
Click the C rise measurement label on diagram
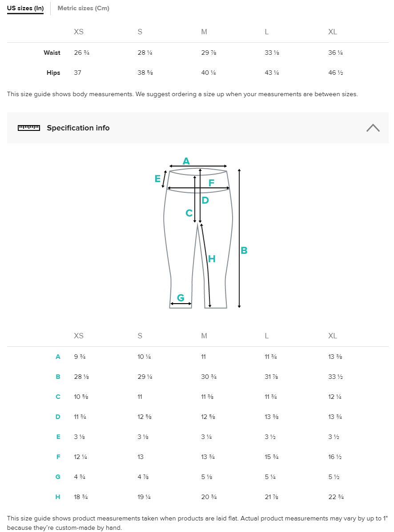pyautogui.click(x=189, y=214)
